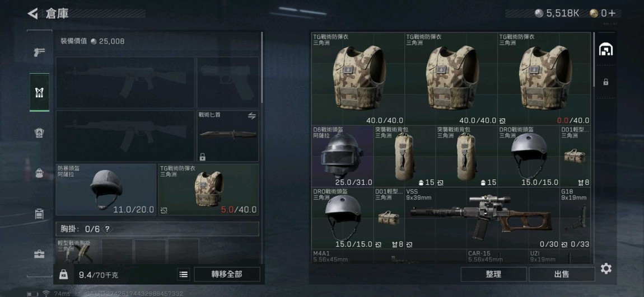Open settings gear icon near sell button
The width and height of the screenshot is (644, 297).
[606, 268]
